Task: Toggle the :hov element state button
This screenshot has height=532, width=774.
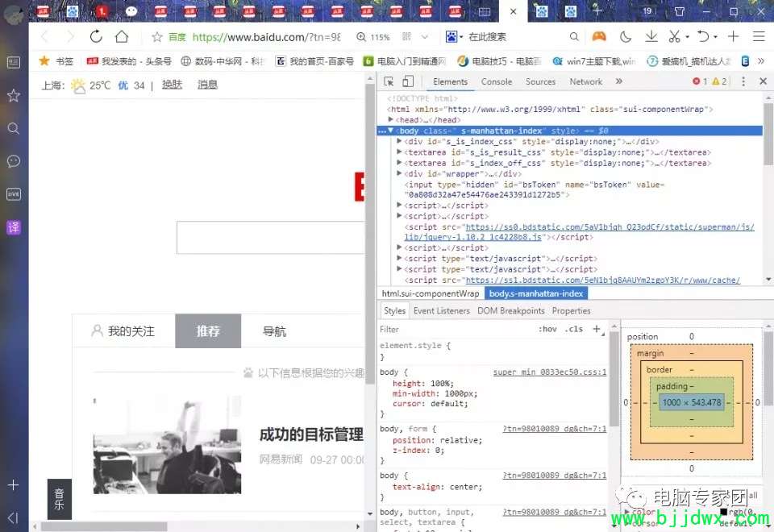Action: [x=547, y=329]
